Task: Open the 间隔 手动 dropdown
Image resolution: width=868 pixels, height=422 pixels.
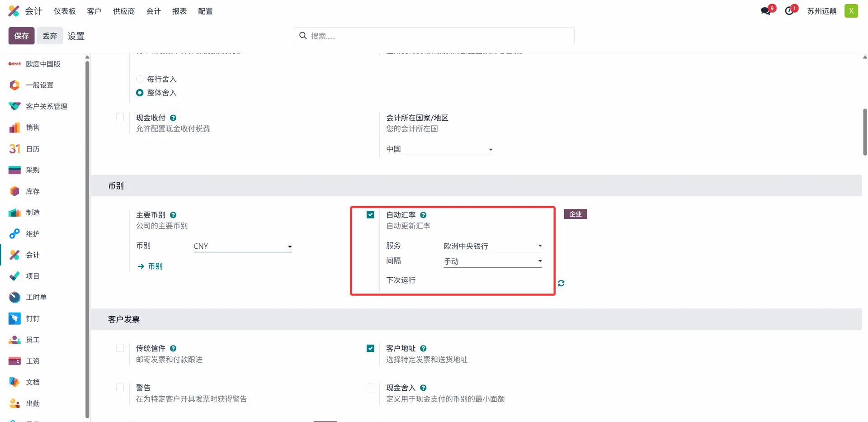Action: pos(493,261)
